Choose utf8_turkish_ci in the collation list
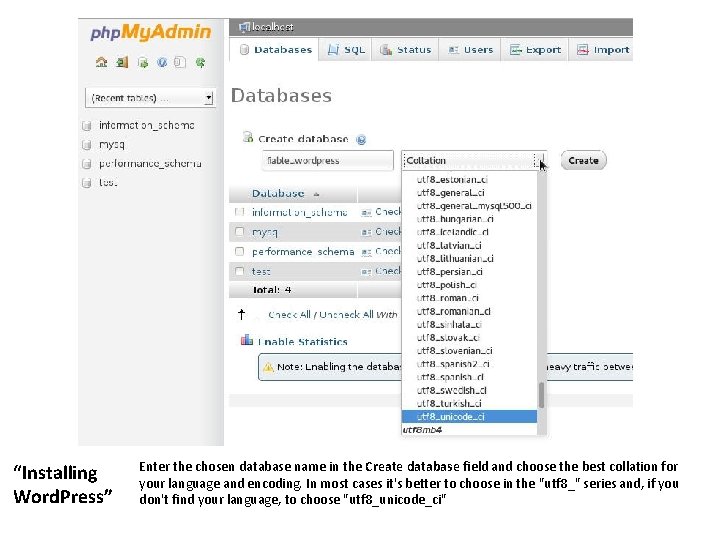 [x=449, y=404]
